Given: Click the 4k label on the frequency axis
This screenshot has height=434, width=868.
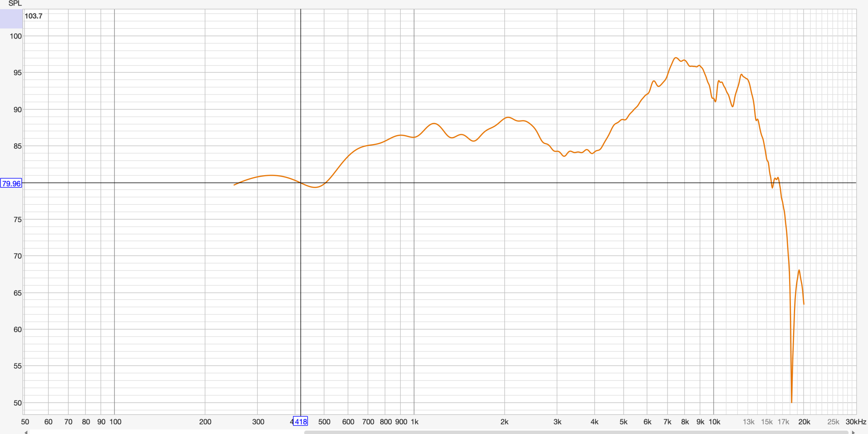Looking at the screenshot, I should click(x=595, y=422).
